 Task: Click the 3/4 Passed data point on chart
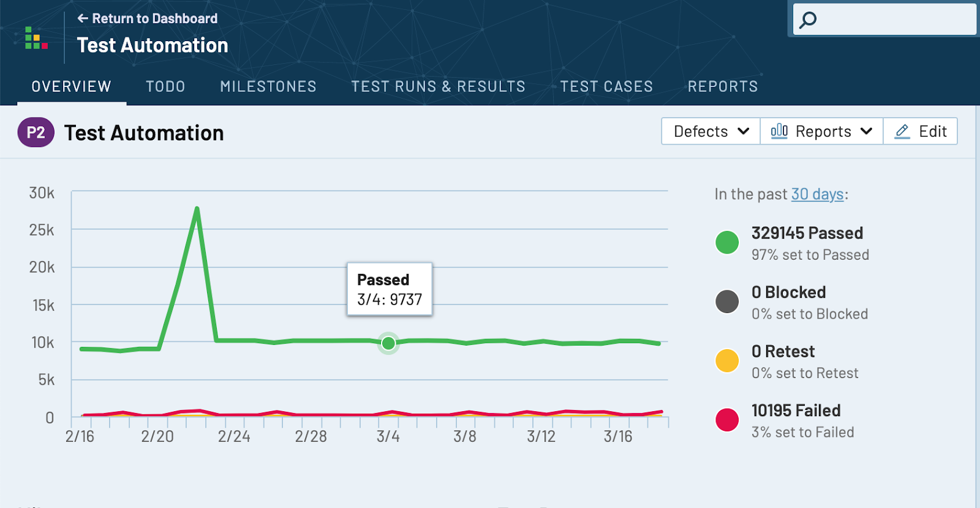[x=388, y=343]
